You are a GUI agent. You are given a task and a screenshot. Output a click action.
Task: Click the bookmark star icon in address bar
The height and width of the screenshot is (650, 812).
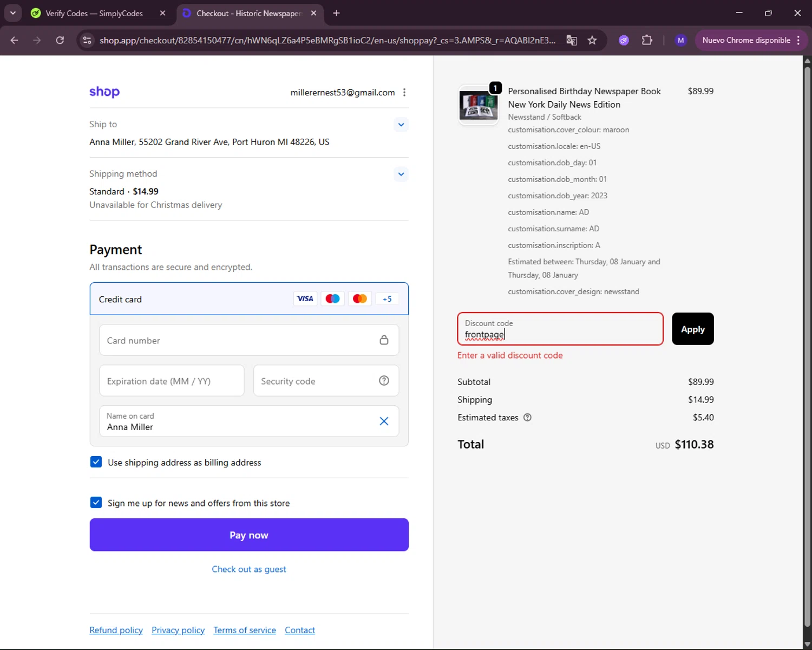592,40
